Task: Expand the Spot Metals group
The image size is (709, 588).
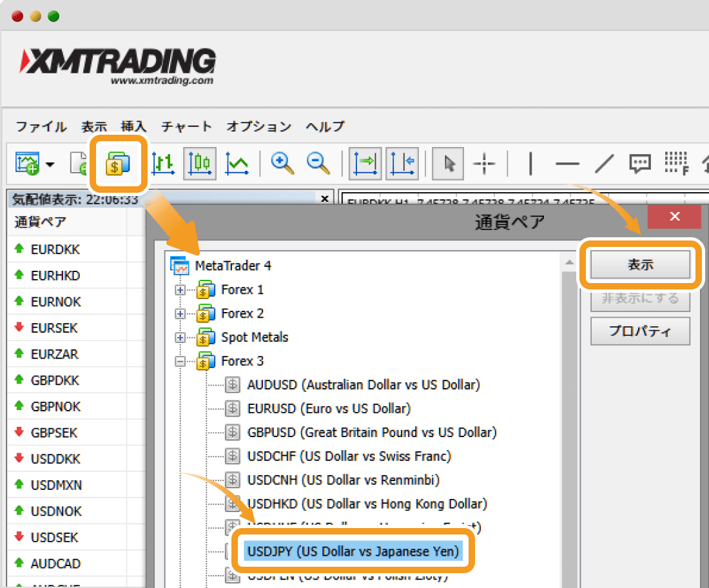Action: coord(180,338)
